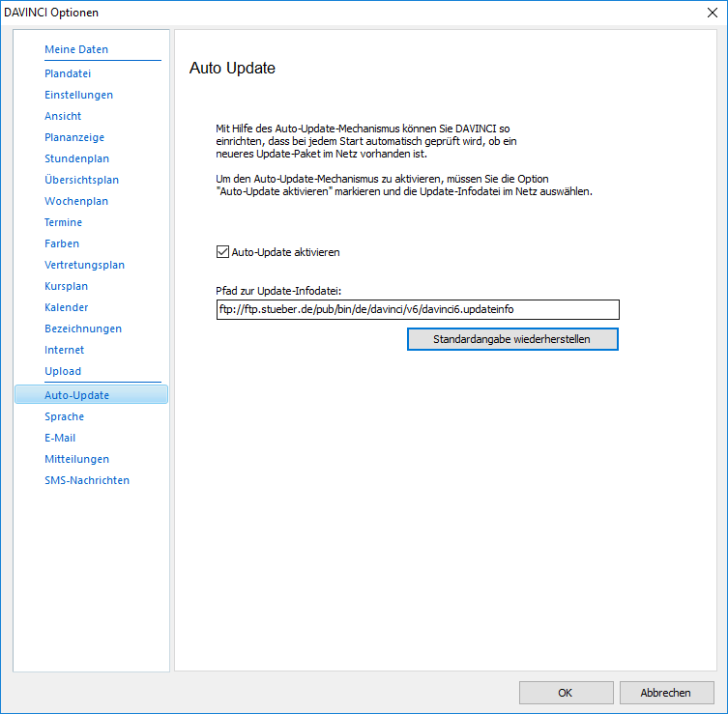Close the DAVINCI Optionen dialog
This screenshot has width=728, height=714.
click(x=713, y=13)
